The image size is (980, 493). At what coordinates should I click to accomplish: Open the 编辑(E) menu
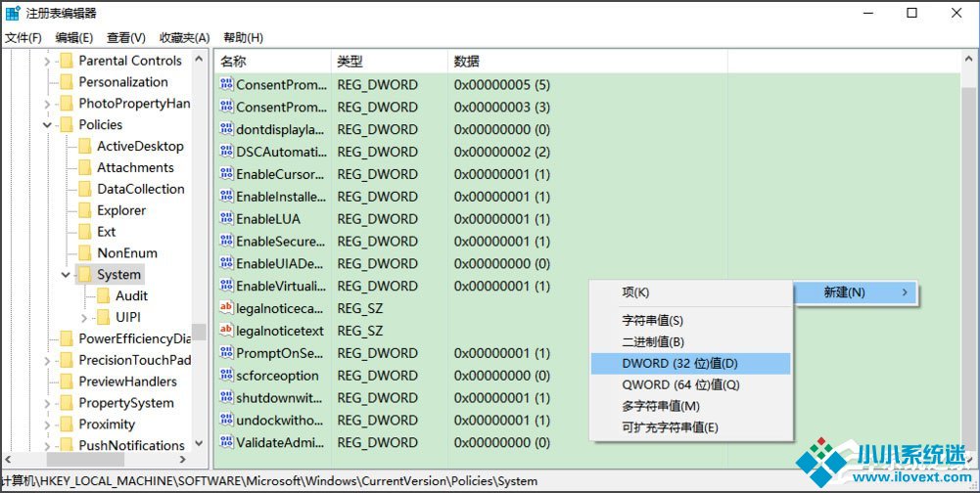tap(73, 37)
